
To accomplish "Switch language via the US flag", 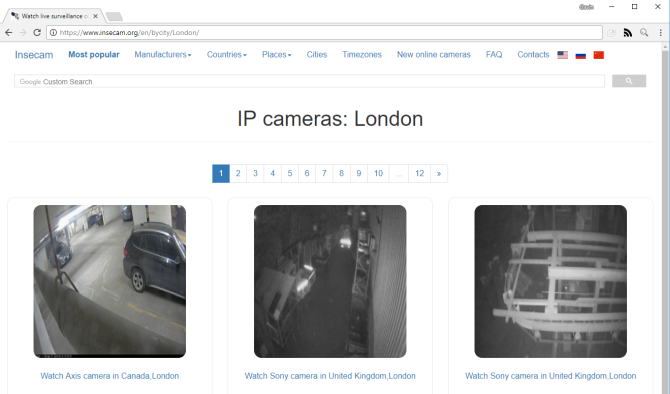I will pyautogui.click(x=563, y=55).
